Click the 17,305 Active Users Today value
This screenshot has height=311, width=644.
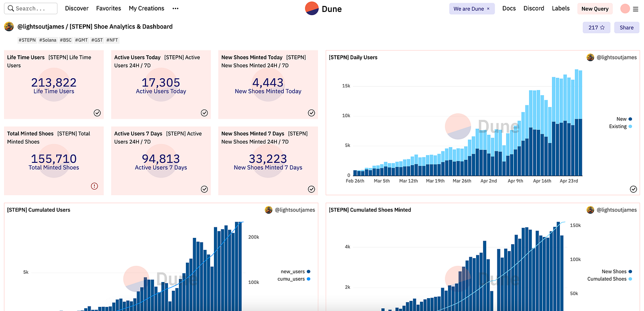pos(161,82)
